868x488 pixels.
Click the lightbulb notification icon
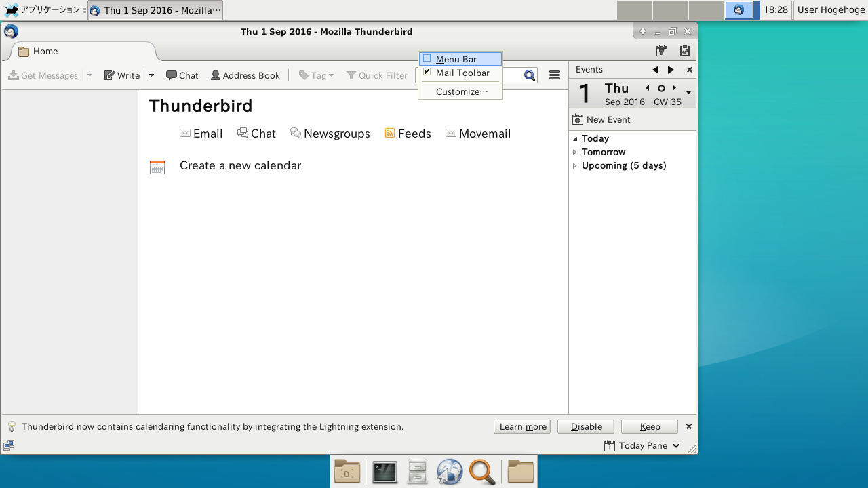12,426
